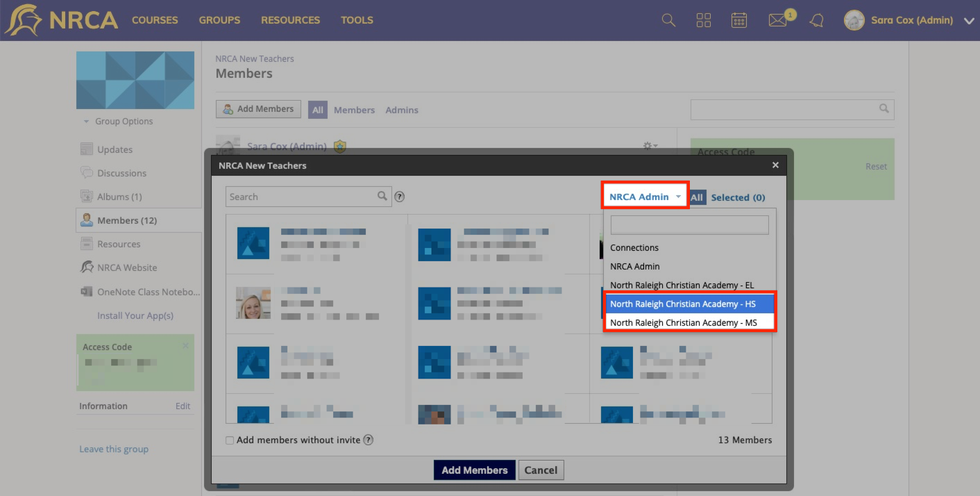Show All members filter on page
Screen dimensions: 980x496
[x=318, y=110]
